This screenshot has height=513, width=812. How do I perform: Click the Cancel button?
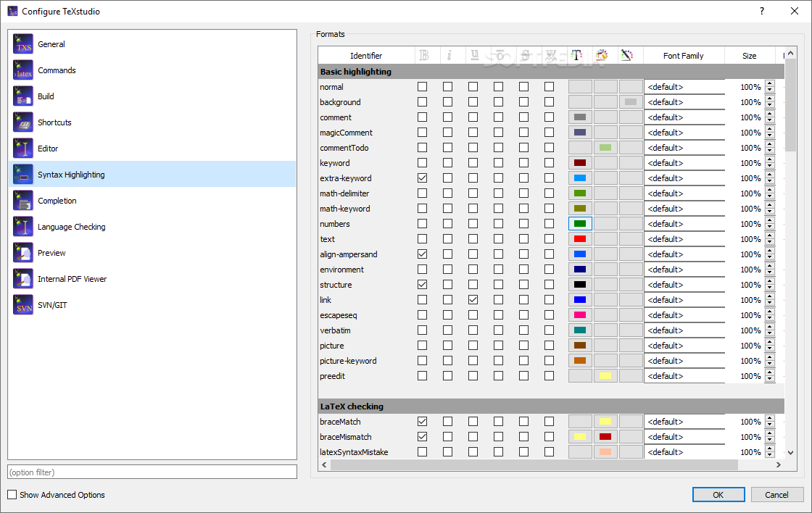coord(776,495)
